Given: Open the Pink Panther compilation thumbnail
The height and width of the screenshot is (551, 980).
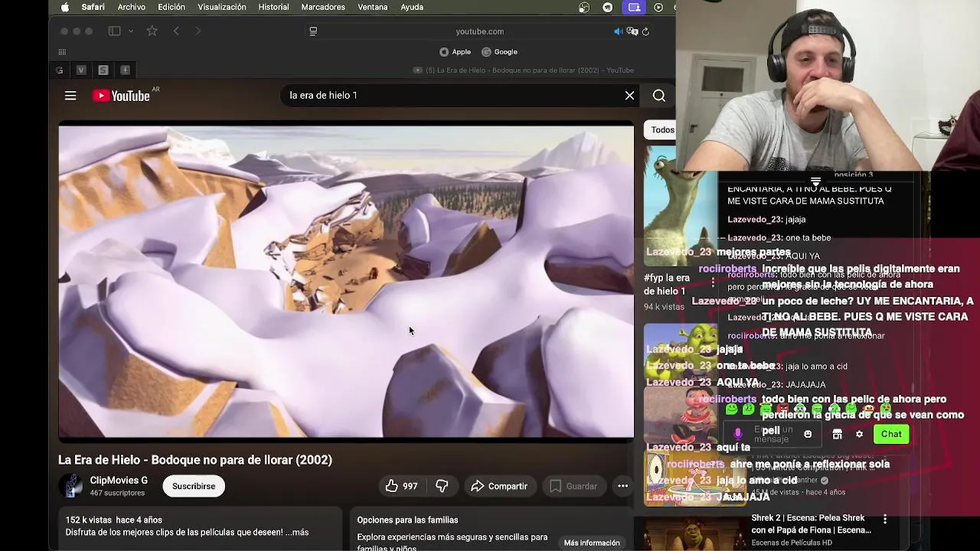Looking at the screenshot, I should pos(695,477).
